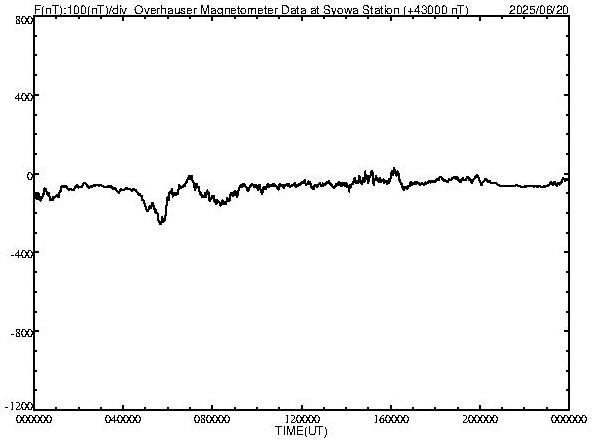Click the TIME(UT) axis title

point(301,431)
